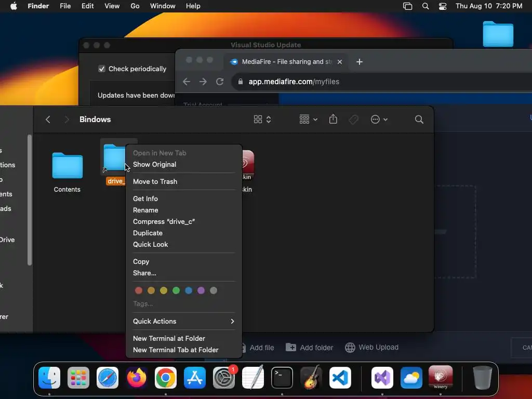Image resolution: width=532 pixels, height=399 pixels.
Task: Click the Finder sidebar scrollbar
Action: click(30, 200)
